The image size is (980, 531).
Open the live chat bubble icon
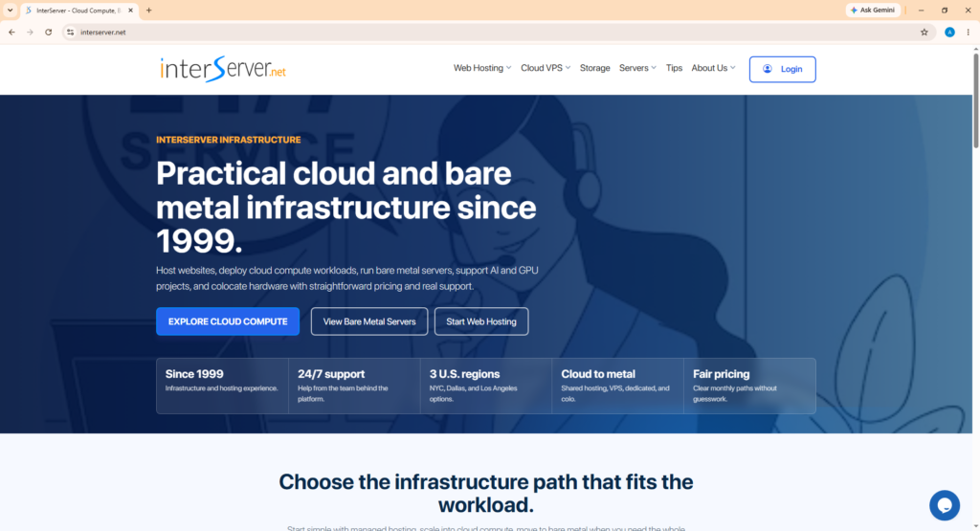pyautogui.click(x=944, y=505)
